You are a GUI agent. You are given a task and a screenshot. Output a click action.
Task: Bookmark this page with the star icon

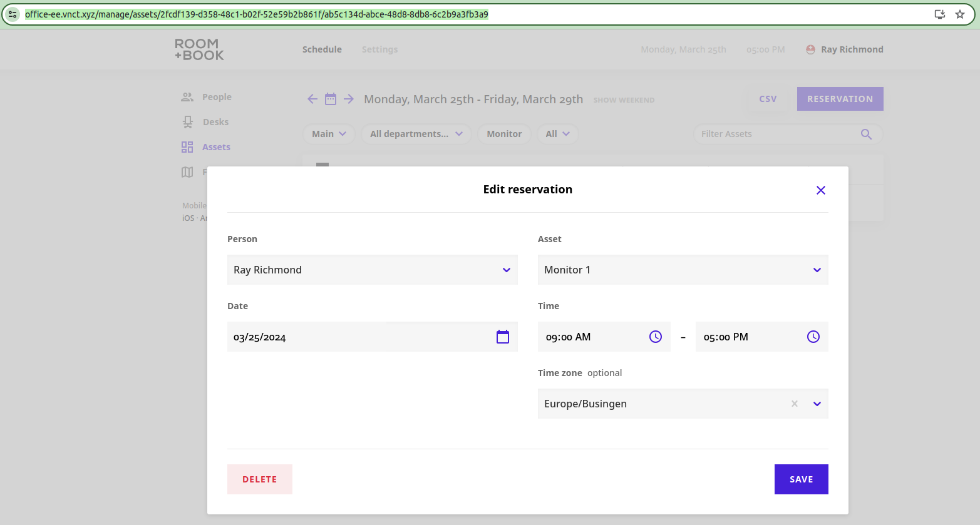[x=960, y=14]
